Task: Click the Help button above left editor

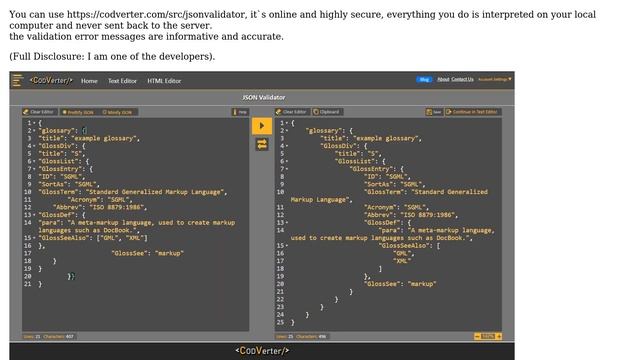Action: 240,112
